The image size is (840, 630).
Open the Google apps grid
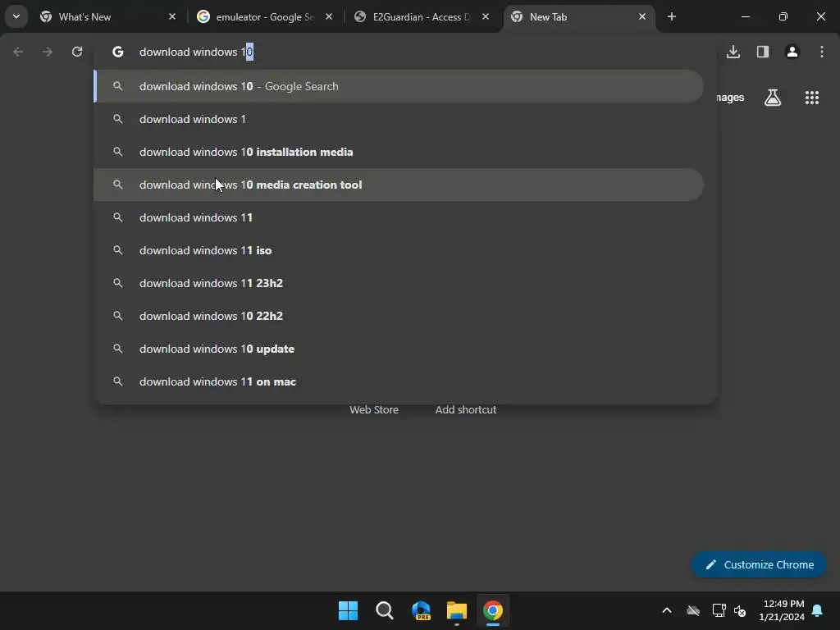(812, 98)
